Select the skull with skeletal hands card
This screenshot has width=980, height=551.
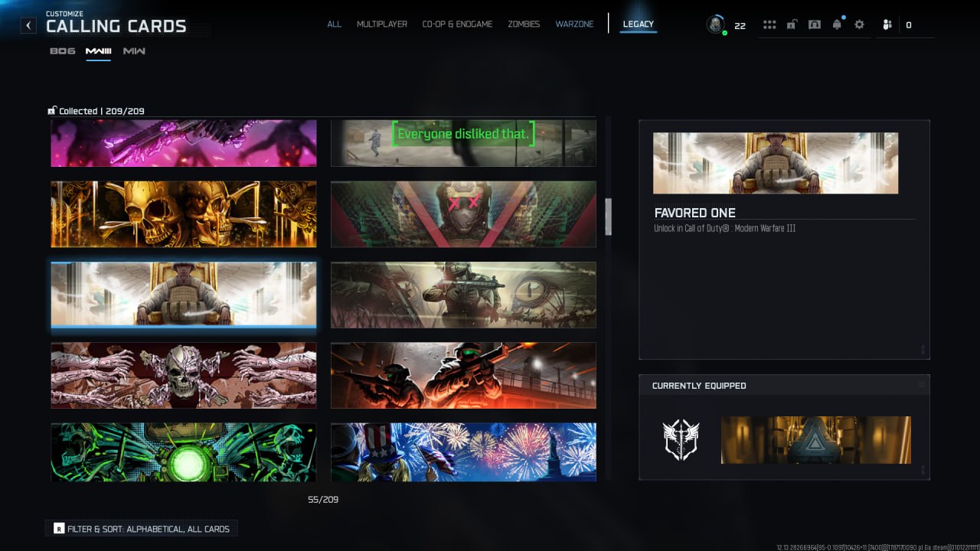click(184, 375)
